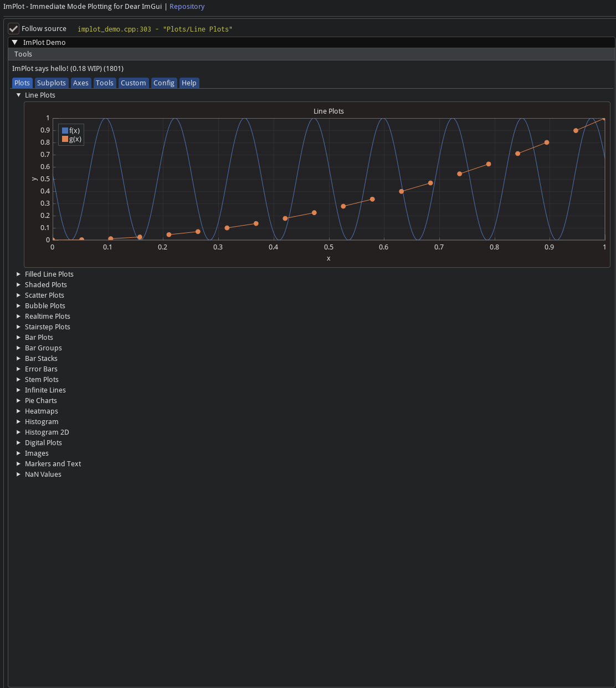This screenshot has width=616, height=688.
Task: Open the Tools menu bar item
Action: click(x=23, y=54)
